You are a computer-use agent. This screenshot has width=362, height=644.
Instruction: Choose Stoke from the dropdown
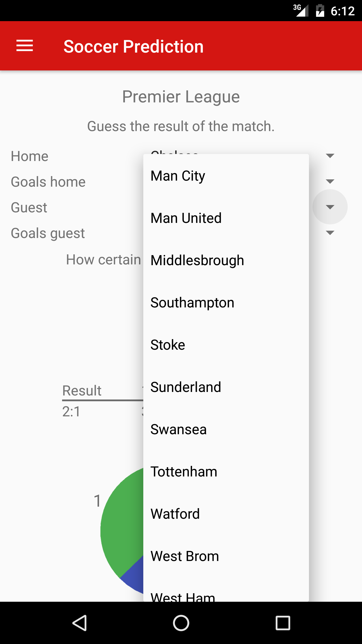(x=226, y=345)
